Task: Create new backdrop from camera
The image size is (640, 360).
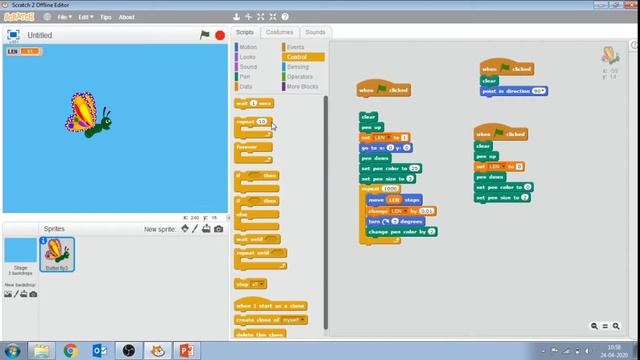Action: 33,294
